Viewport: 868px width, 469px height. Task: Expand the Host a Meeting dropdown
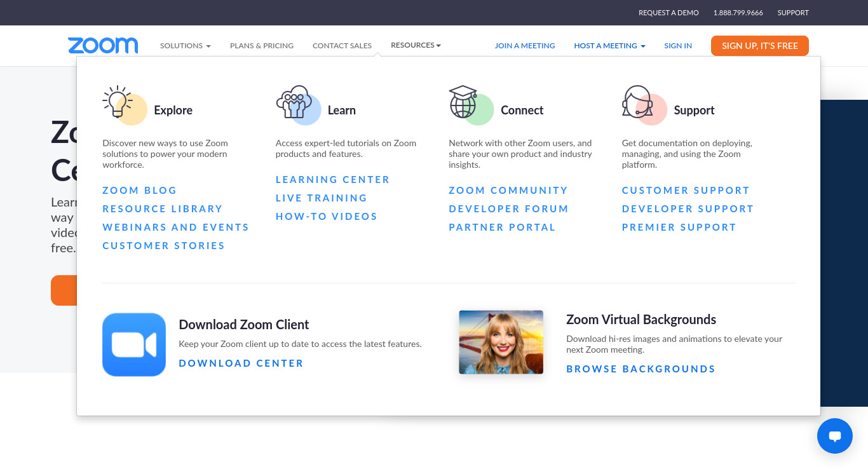click(x=609, y=46)
